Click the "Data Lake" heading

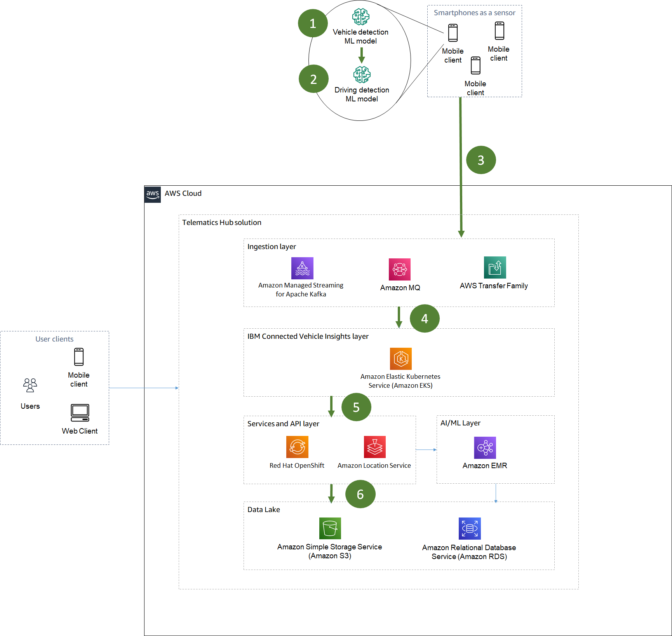click(x=264, y=510)
